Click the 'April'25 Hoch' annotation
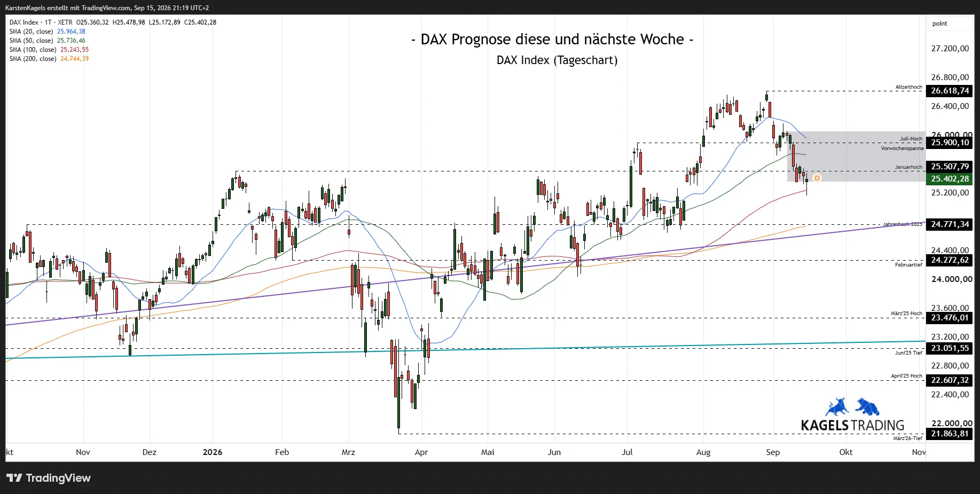This screenshot has width=980, height=494. click(906, 376)
